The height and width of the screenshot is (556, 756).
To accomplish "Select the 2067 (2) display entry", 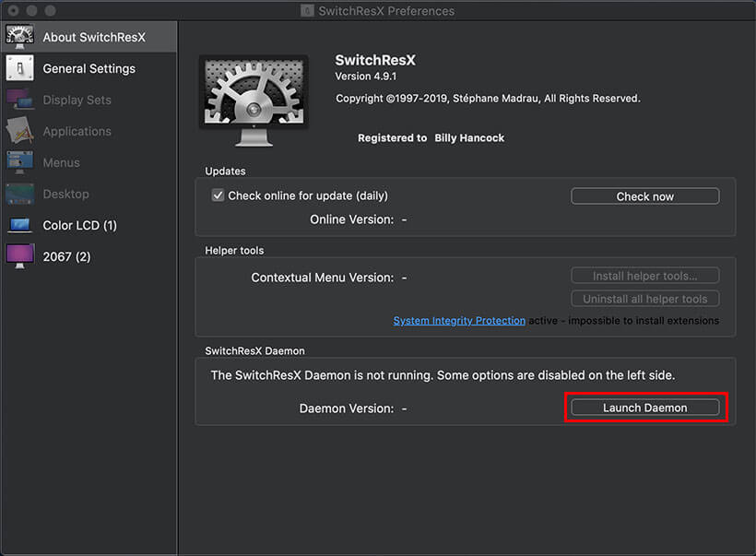I will (66, 256).
